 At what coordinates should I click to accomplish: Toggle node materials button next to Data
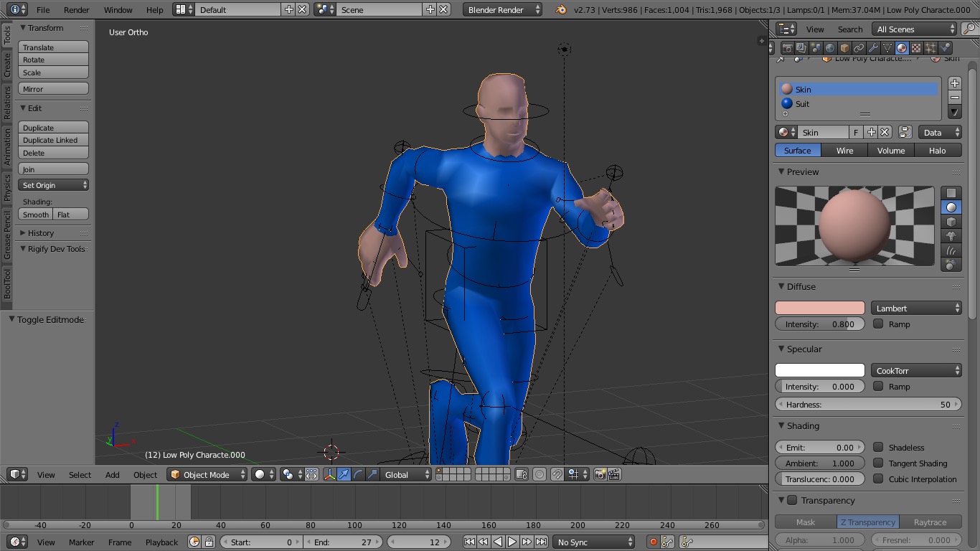point(905,132)
